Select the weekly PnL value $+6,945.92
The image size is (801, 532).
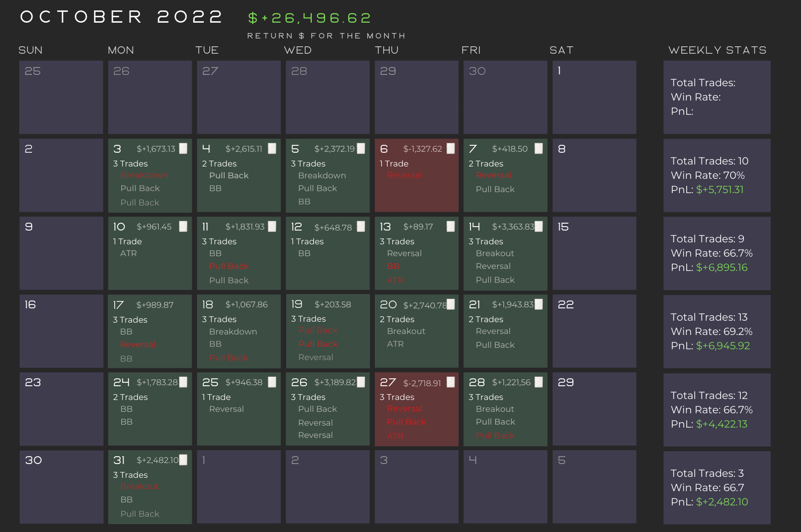point(723,346)
